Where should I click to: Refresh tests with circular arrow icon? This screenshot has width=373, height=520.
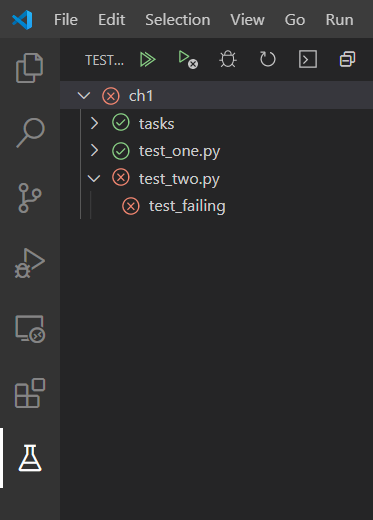tap(268, 60)
